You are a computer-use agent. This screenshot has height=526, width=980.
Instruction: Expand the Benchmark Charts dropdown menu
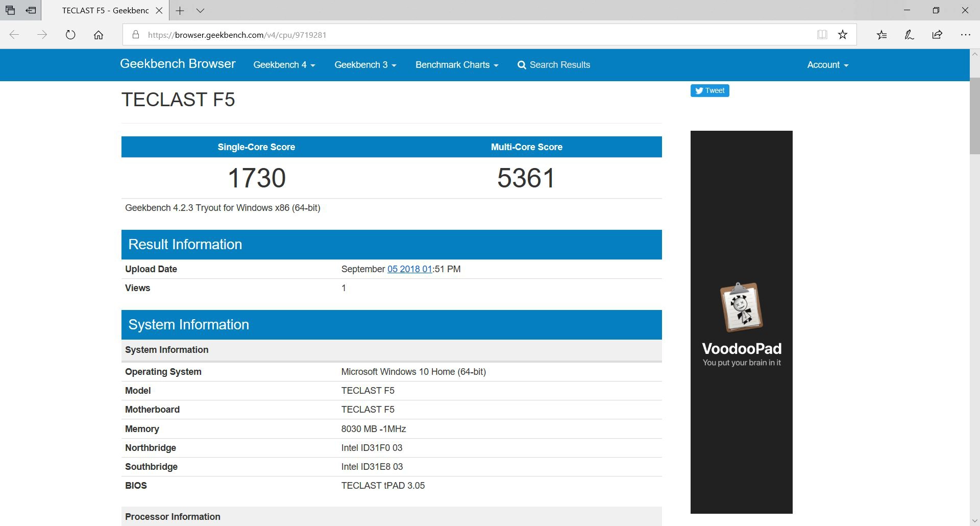click(x=457, y=65)
